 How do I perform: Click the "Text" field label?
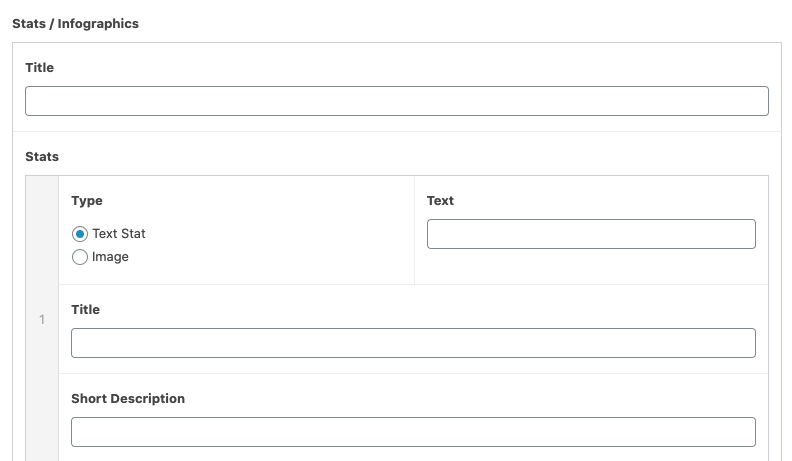(x=440, y=201)
